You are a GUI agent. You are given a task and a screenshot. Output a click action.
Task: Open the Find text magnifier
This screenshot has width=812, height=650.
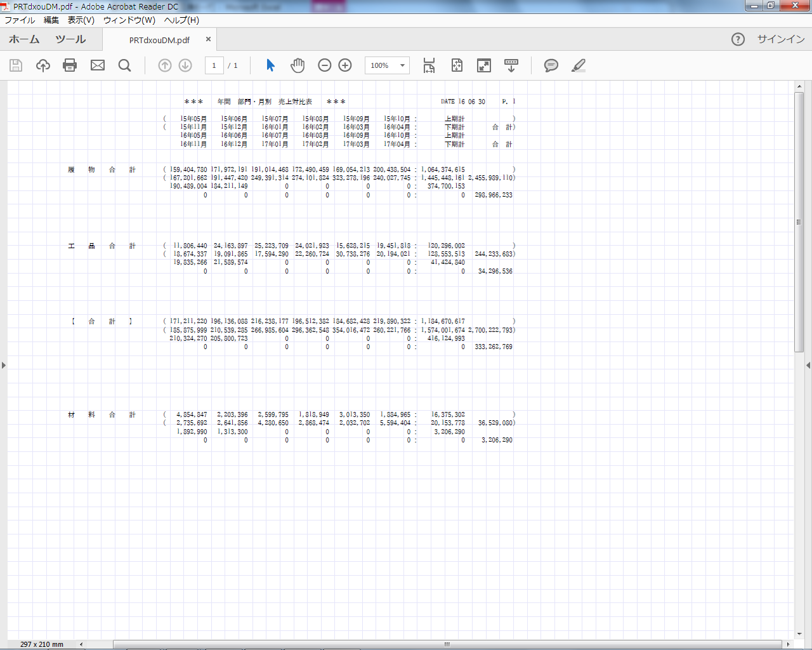coord(125,65)
